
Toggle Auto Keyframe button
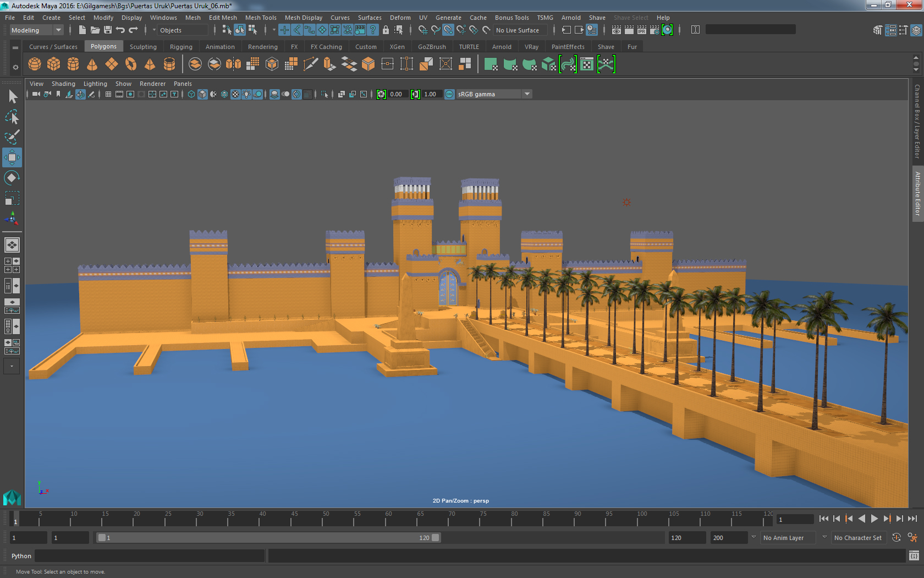coord(896,538)
